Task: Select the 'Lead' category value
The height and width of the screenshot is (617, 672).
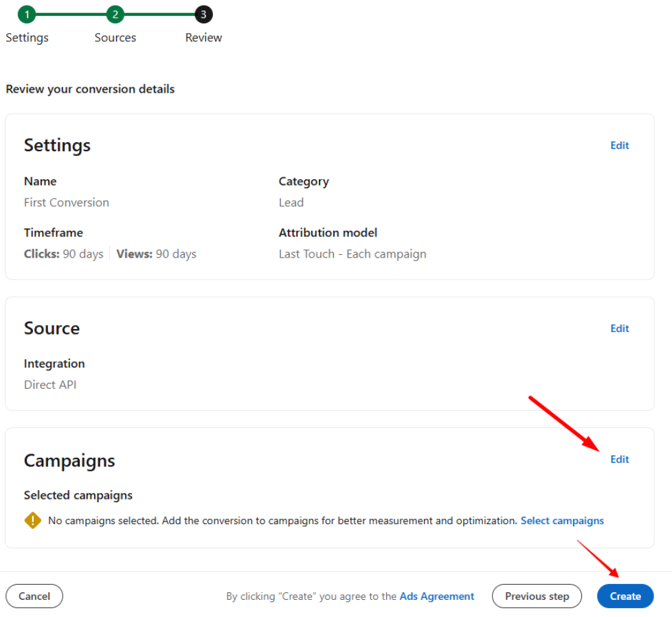Action: (291, 202)
